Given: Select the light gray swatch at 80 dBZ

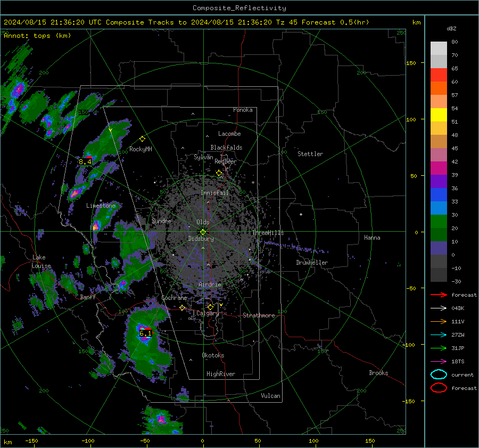Looking at the screenshot, I should tap(439, 48).
